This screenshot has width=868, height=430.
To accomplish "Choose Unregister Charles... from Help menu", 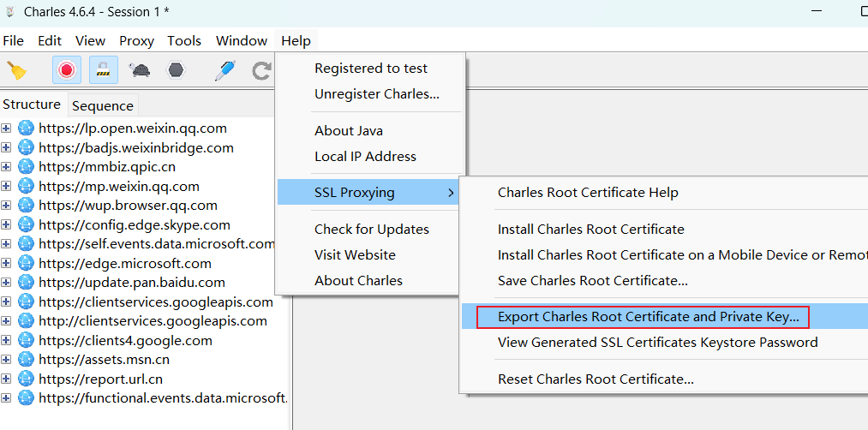I will (370, 94).
